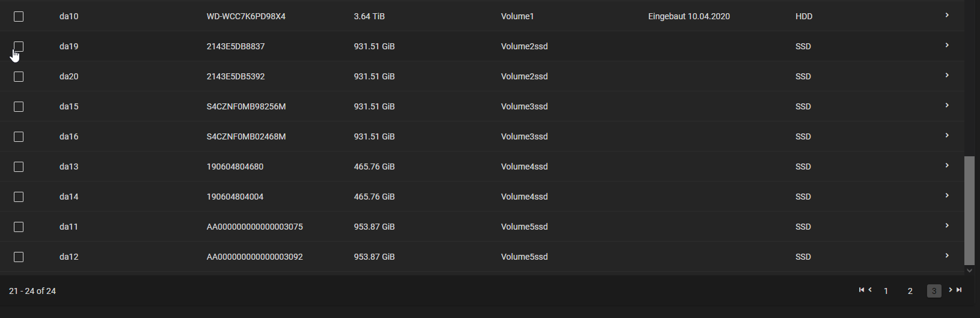The height and width of the screenshot is (318, 980).
Task: Select current page 3 indicator
Action: point(934,291)
